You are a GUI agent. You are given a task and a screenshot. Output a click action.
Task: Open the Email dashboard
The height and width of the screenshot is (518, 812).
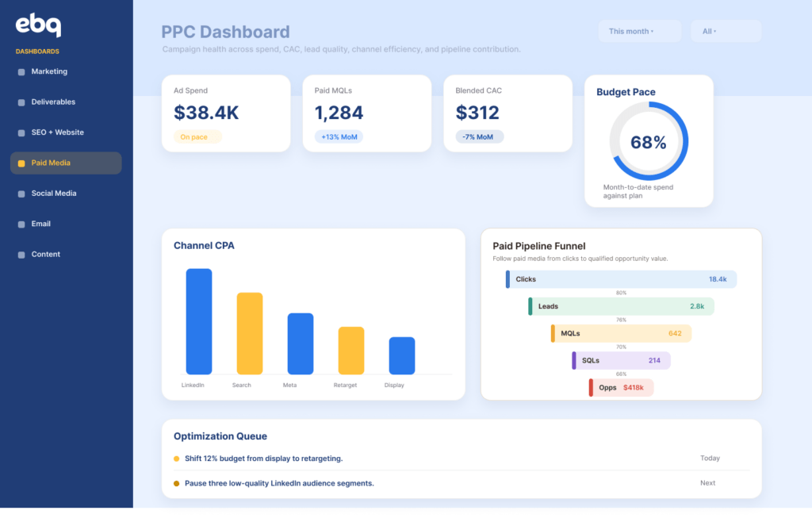click(41, 224)
